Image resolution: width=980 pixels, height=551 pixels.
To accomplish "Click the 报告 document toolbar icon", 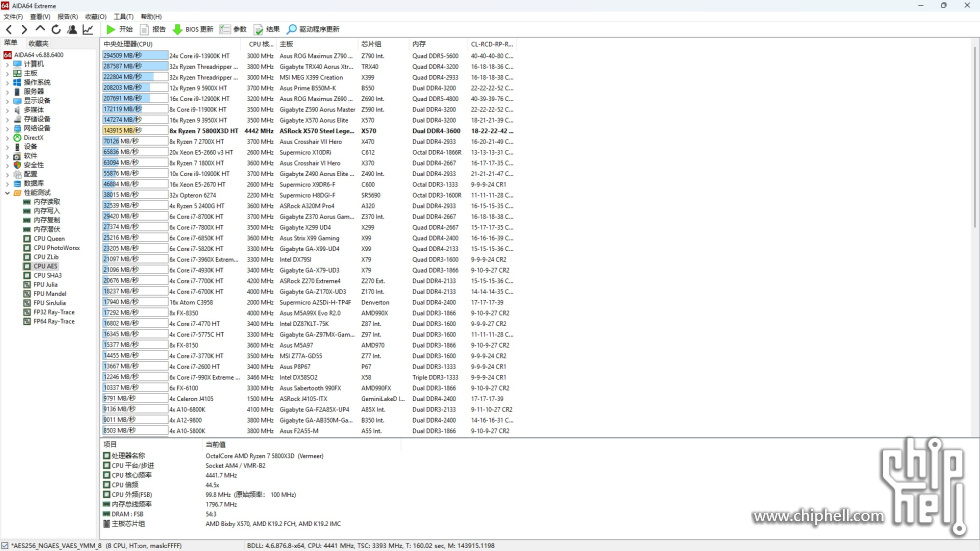I will [144, 29].
